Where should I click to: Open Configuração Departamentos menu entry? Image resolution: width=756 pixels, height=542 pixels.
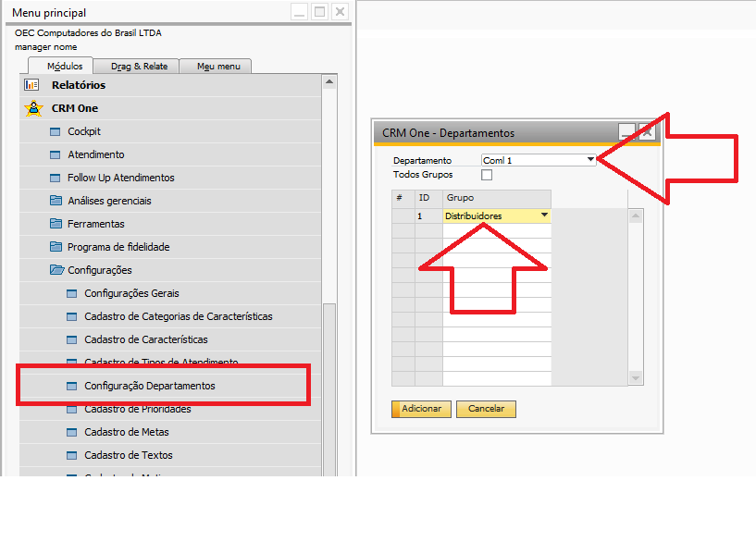point(149,386)
